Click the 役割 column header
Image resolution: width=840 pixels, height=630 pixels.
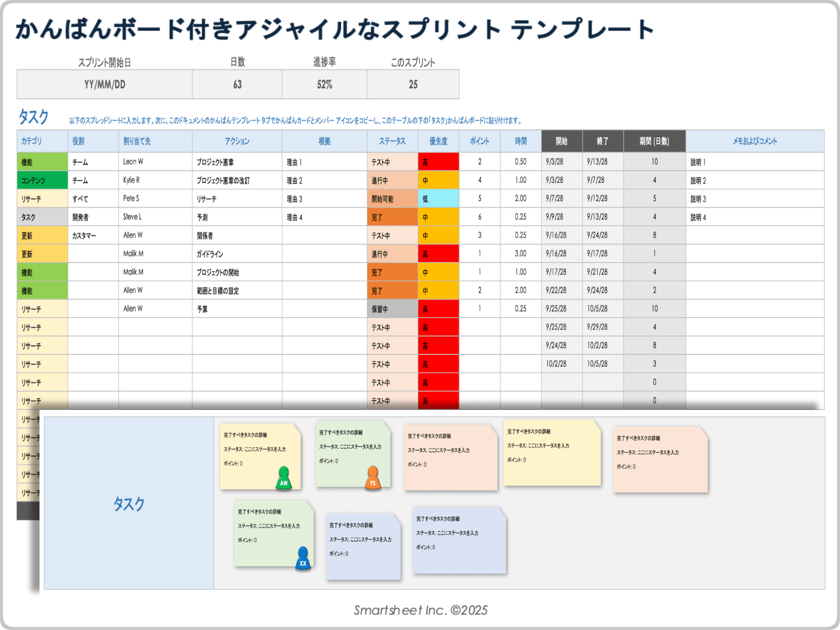tap(93, 141)
